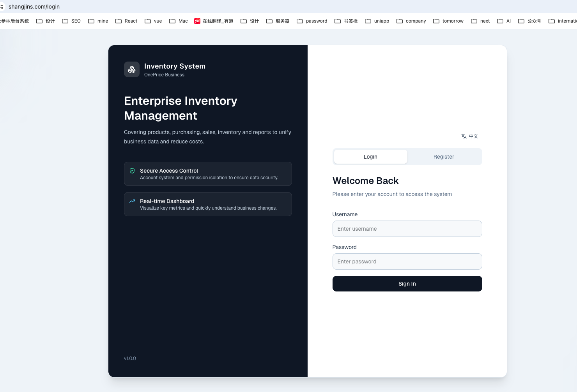Open the AI bookmarks folder

pyautogui.click(x=504, y=21)
